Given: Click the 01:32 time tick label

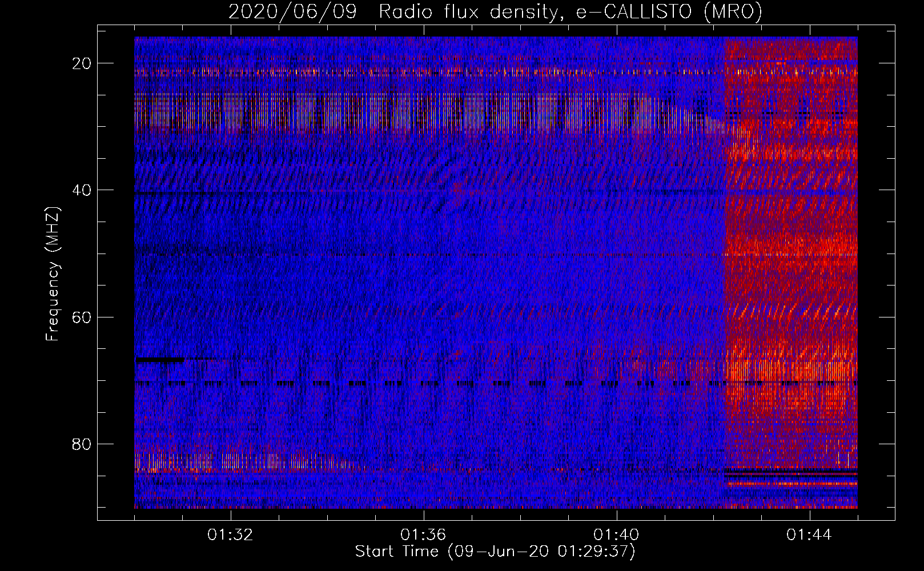Looking at the screenshot, I should click(x=230, y=535).
